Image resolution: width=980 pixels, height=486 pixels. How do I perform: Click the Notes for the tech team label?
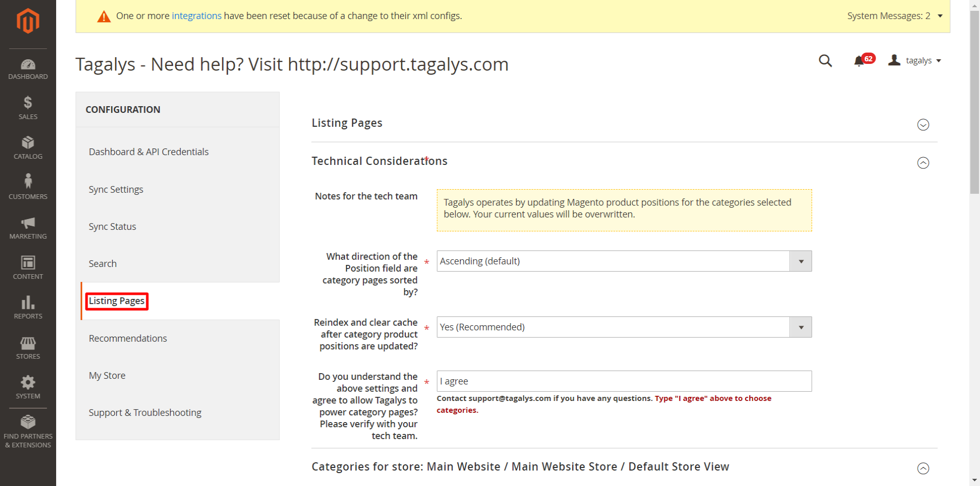point(366,196)
